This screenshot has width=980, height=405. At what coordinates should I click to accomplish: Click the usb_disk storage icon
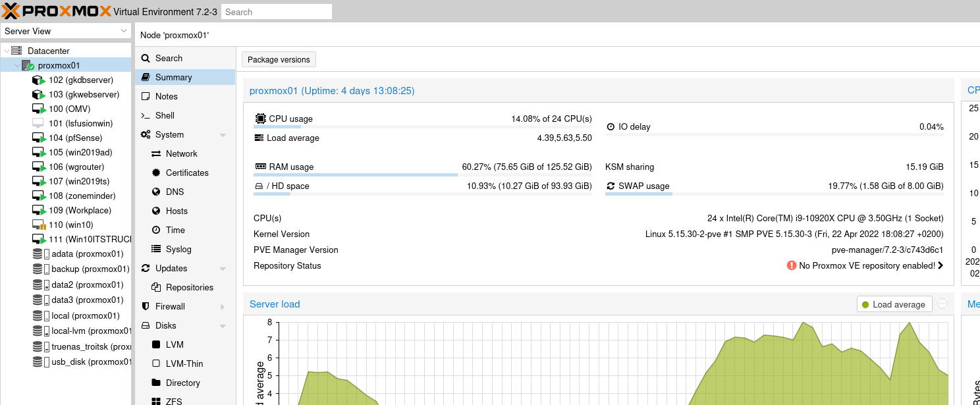[38, 362]
